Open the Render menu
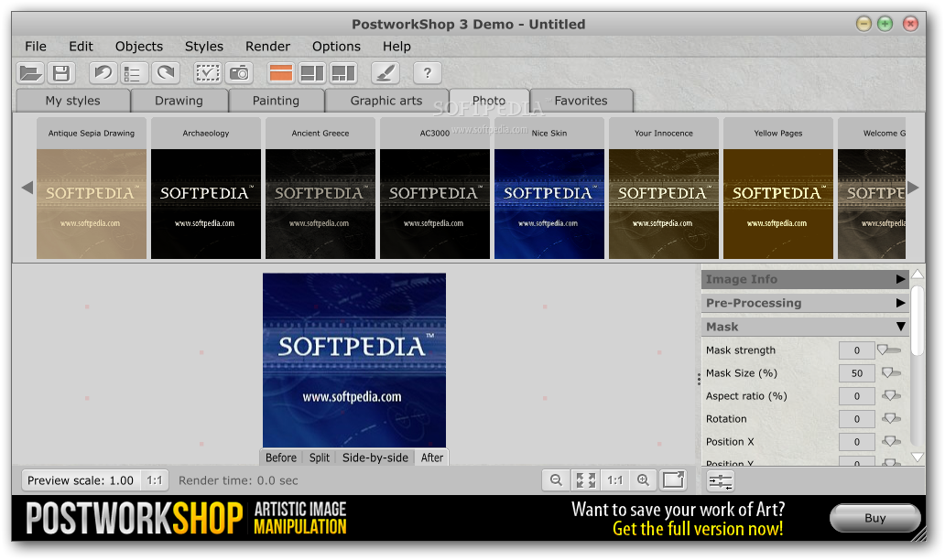This screenshot has width=945, height=560. tap(267, 47)
